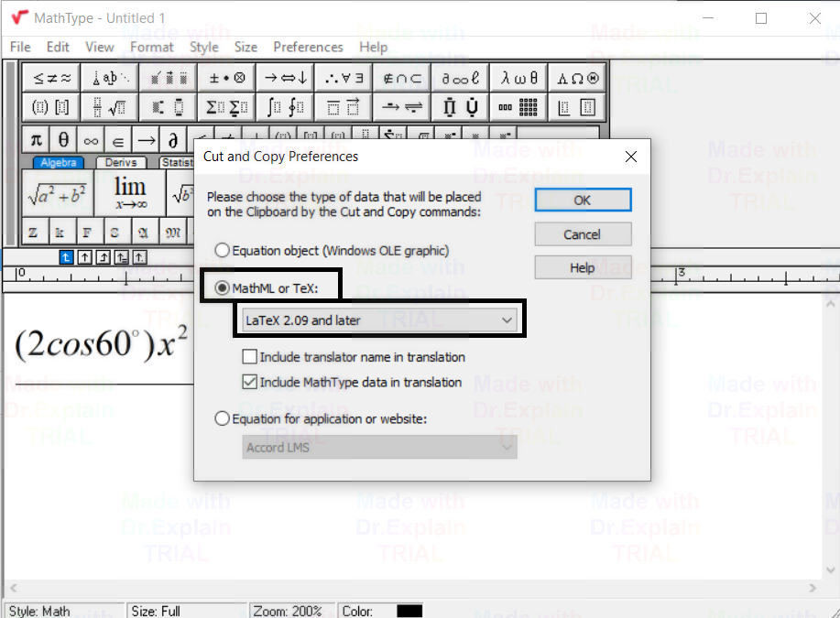Open the uppercase Greek palette (ΛΩ)

(x=577, y=79)
